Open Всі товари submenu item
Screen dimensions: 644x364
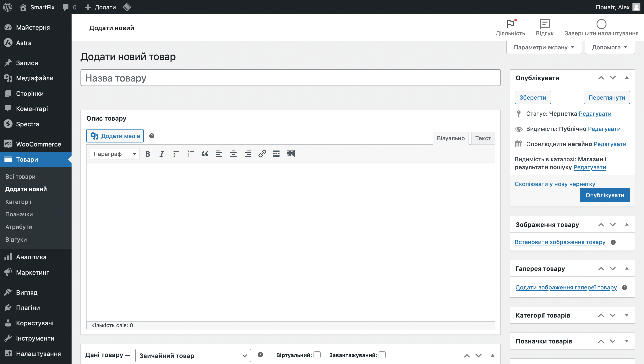pyautogui.click(x=21, y=176)
